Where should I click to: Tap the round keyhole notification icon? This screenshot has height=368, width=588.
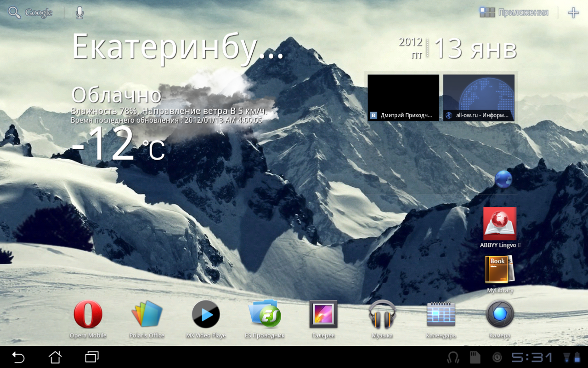click(497, 357)
